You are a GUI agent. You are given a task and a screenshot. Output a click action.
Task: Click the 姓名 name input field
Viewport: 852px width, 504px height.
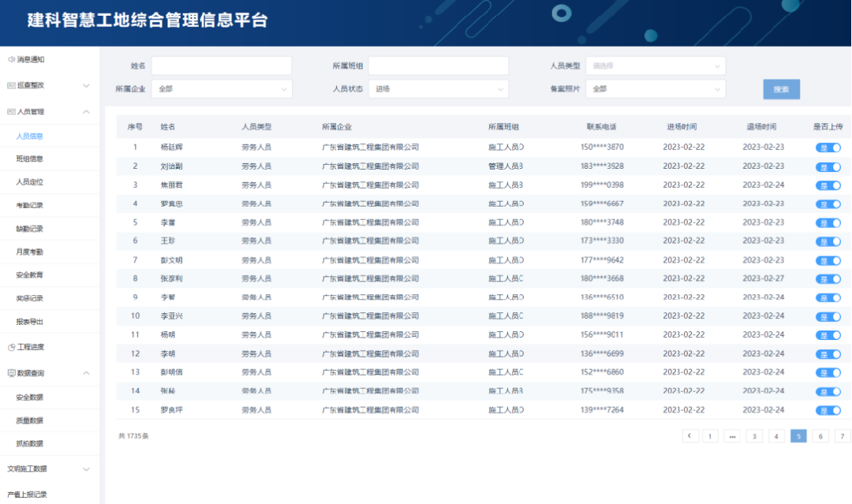point(221,65)
